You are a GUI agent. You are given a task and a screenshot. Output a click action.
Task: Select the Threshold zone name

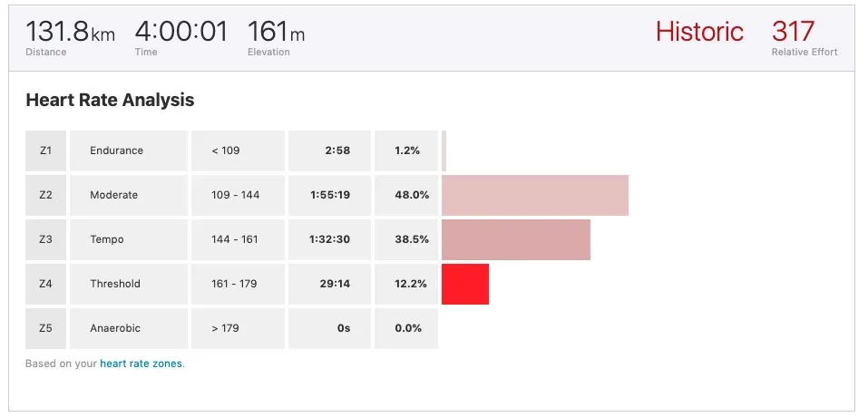click(x=115, y=284)
